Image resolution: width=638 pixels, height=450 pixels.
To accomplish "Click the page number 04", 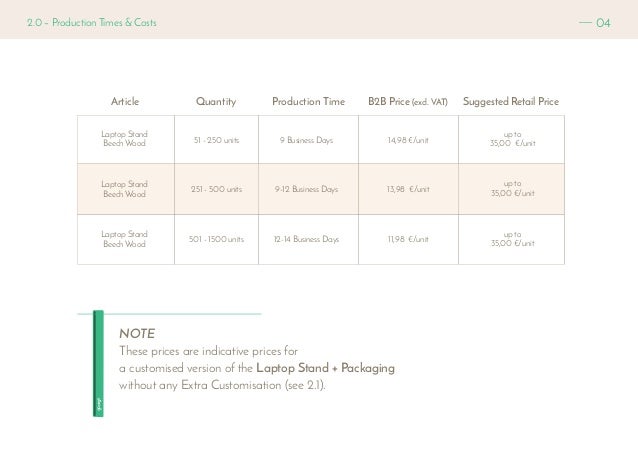I will tap(603, 22).
